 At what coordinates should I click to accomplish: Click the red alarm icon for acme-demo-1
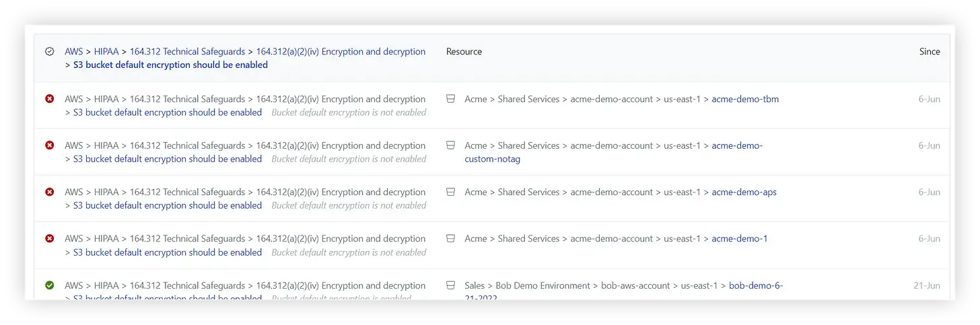(x=49, y=238)
